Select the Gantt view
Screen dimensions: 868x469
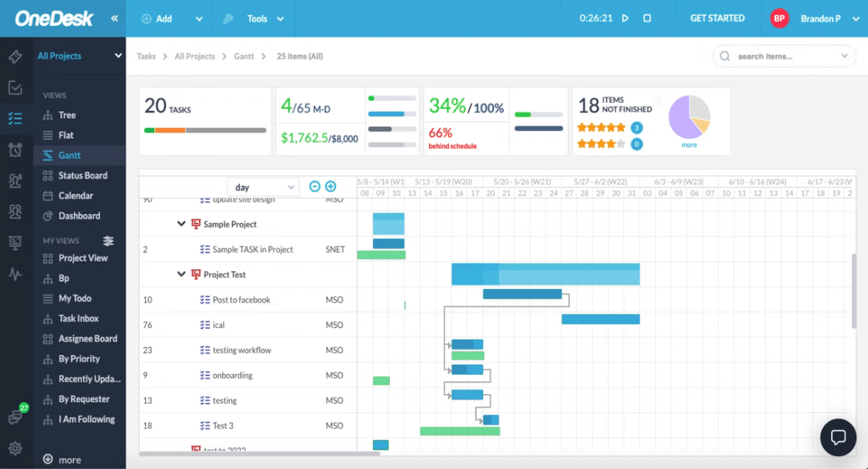[69, 155]
